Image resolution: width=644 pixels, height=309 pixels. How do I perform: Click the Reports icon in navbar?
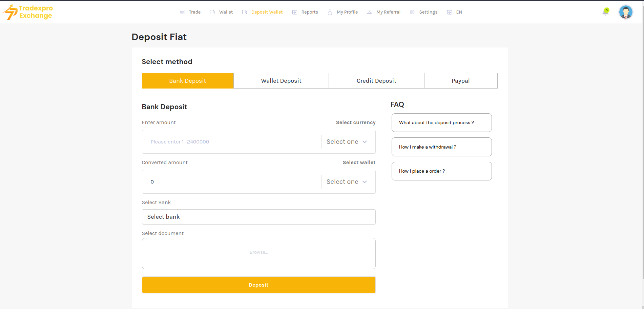tap(295, 12)
